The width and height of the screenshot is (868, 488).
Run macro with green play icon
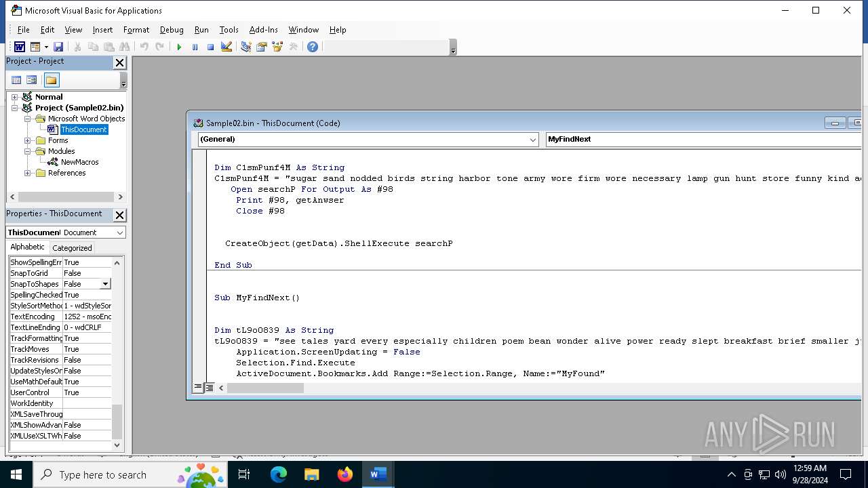coord(179,47)
